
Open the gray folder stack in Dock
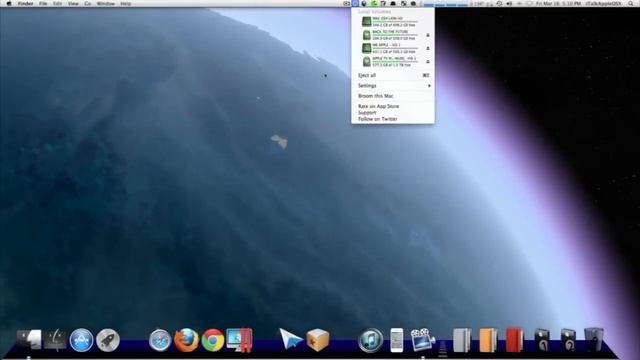(462, 340)
